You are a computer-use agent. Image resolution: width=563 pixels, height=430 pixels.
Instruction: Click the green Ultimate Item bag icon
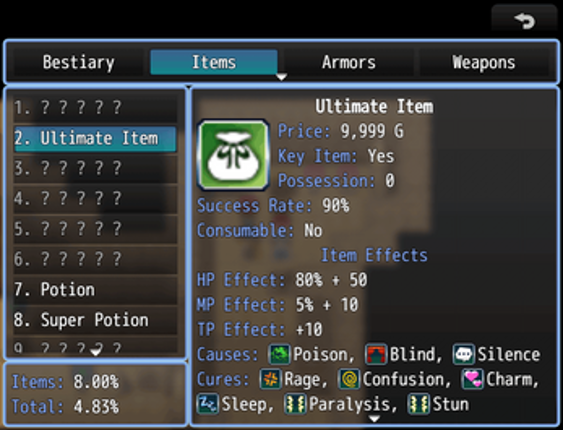233,155
